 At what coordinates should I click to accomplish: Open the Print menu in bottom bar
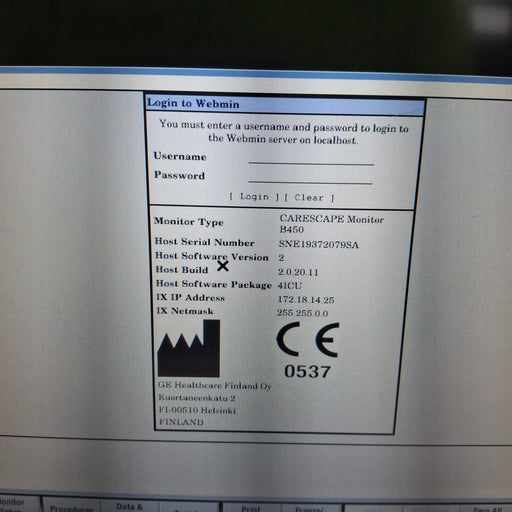(x=251, y=507)
